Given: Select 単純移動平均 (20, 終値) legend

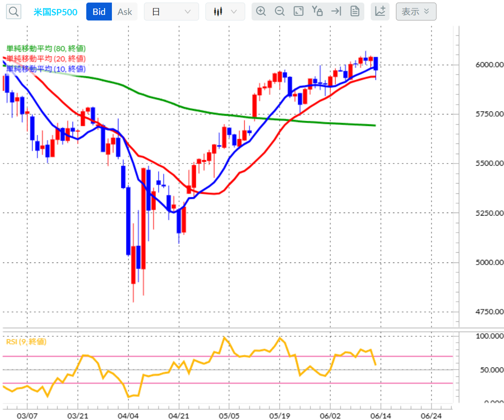Looking at the screenshot, I should click(x=46, y=59).
